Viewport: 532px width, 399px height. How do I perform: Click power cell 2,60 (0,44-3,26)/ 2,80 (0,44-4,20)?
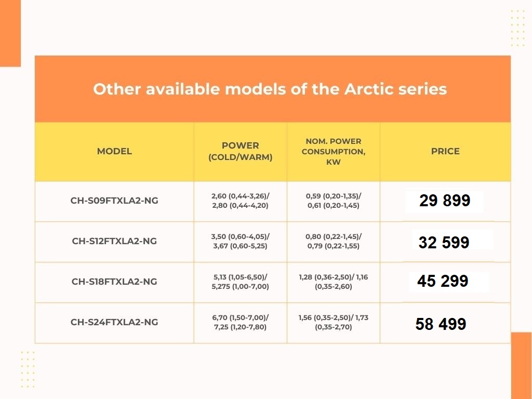[x=240, y=201]
